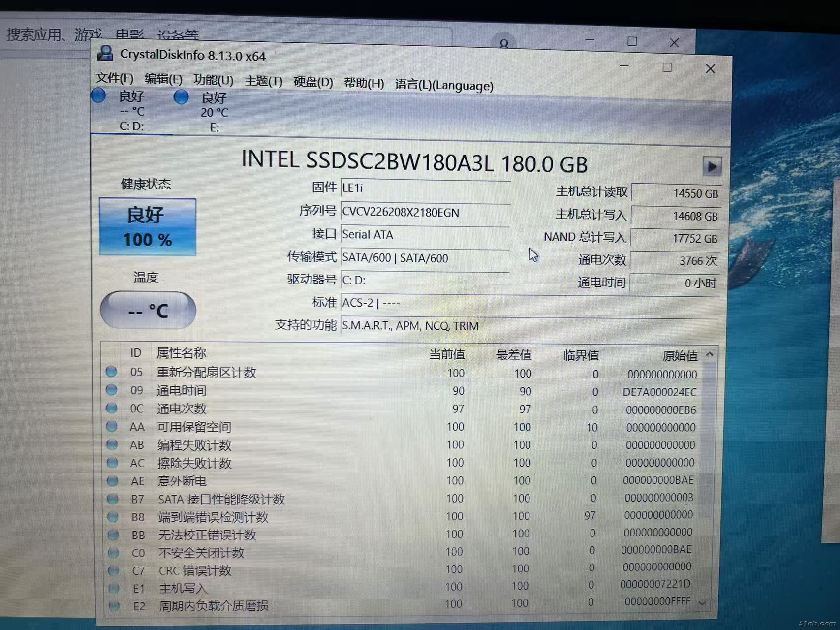
Task: Click status dot for AC 擦除失败计数
Action: (x=112, y=462)
